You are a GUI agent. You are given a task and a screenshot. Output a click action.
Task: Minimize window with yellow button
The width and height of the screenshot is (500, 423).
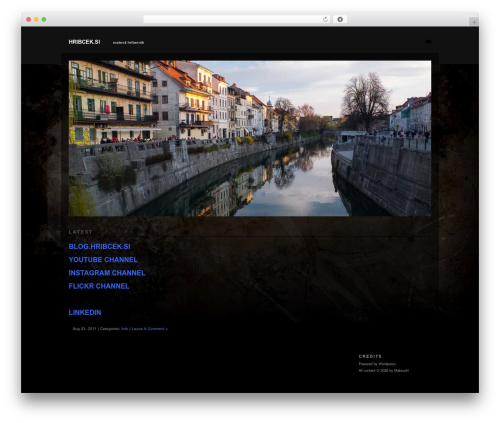(36, 19)
